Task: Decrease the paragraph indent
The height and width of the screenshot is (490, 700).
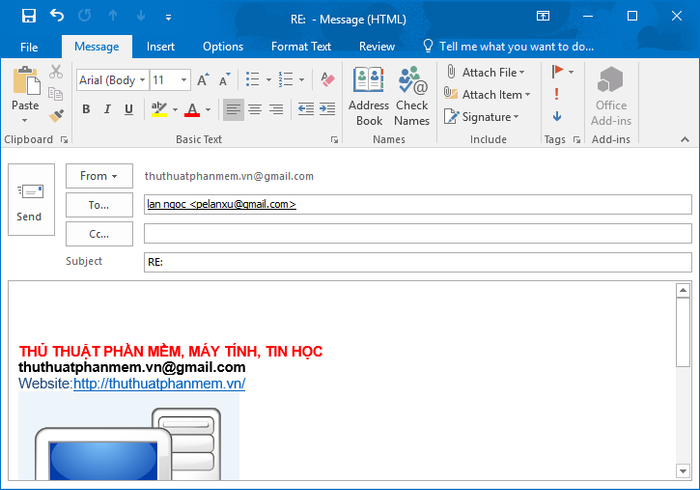Action: click(x=306, y=109)
